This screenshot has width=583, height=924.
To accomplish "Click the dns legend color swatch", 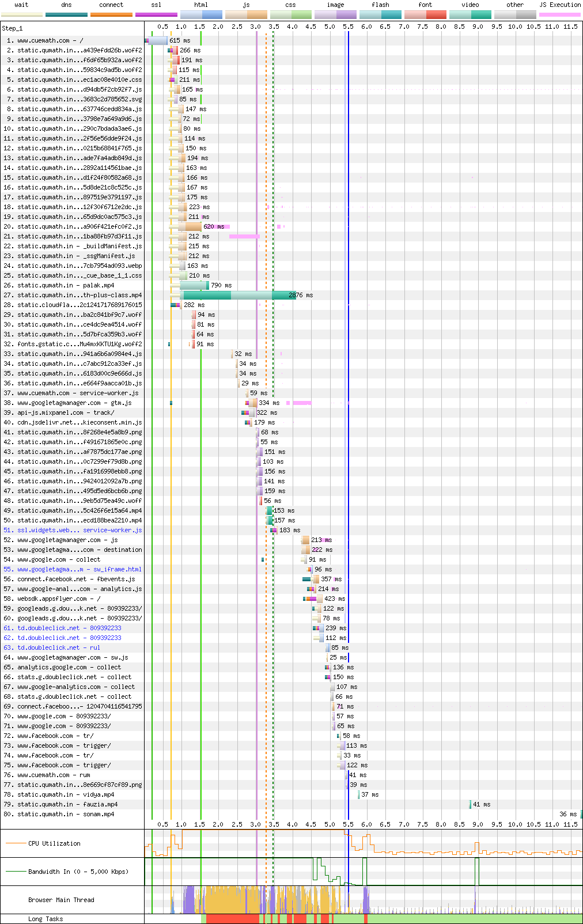I will (66, 14).
